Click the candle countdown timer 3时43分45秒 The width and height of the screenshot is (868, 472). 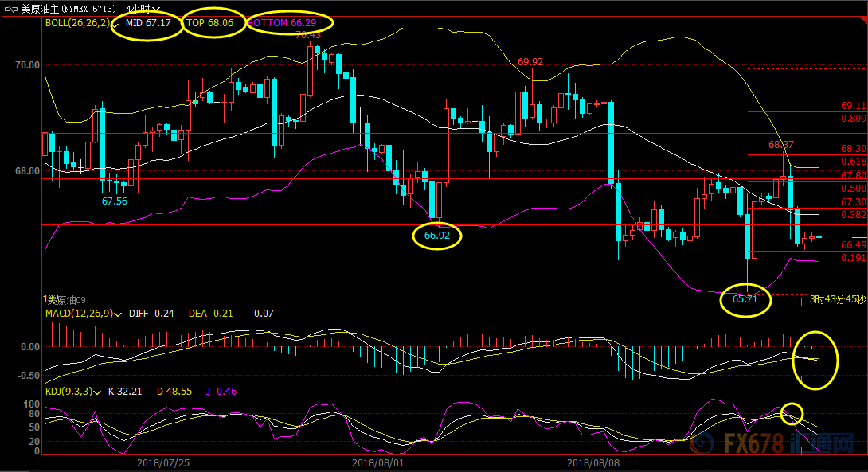(x=837, y=299)
